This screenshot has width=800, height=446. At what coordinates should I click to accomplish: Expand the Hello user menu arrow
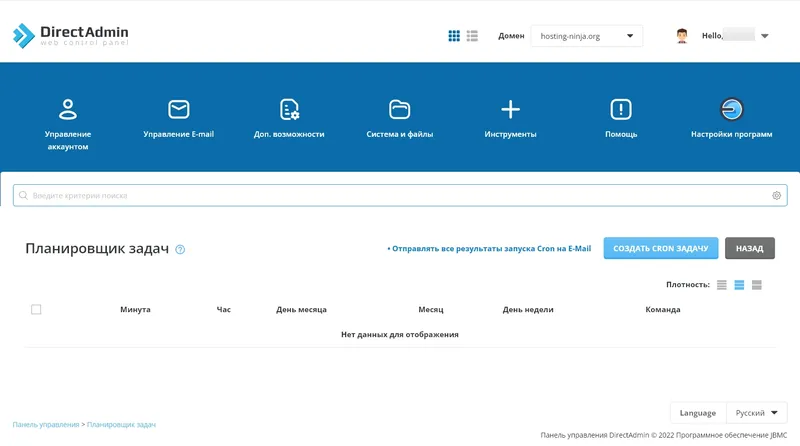[764, 36]
